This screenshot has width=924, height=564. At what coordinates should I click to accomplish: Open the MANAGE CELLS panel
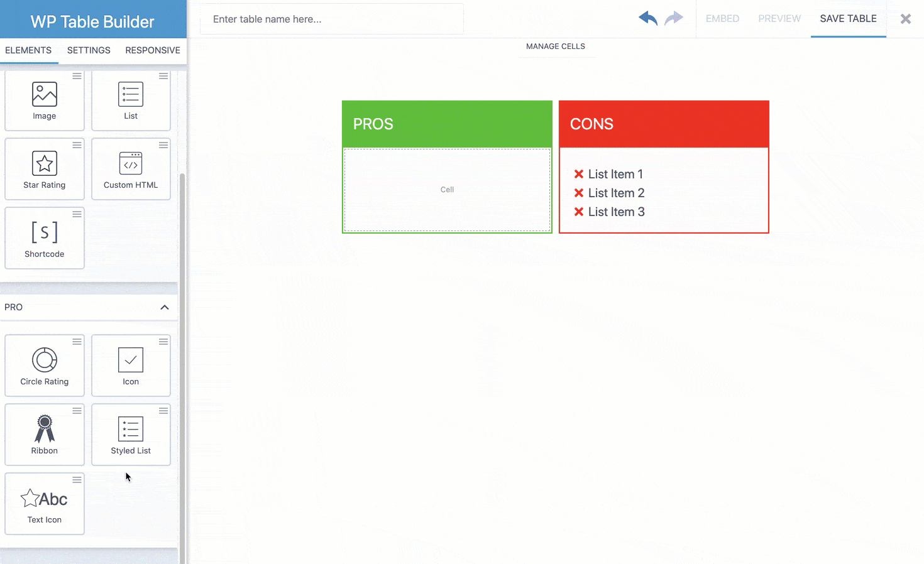click(556, 46)
